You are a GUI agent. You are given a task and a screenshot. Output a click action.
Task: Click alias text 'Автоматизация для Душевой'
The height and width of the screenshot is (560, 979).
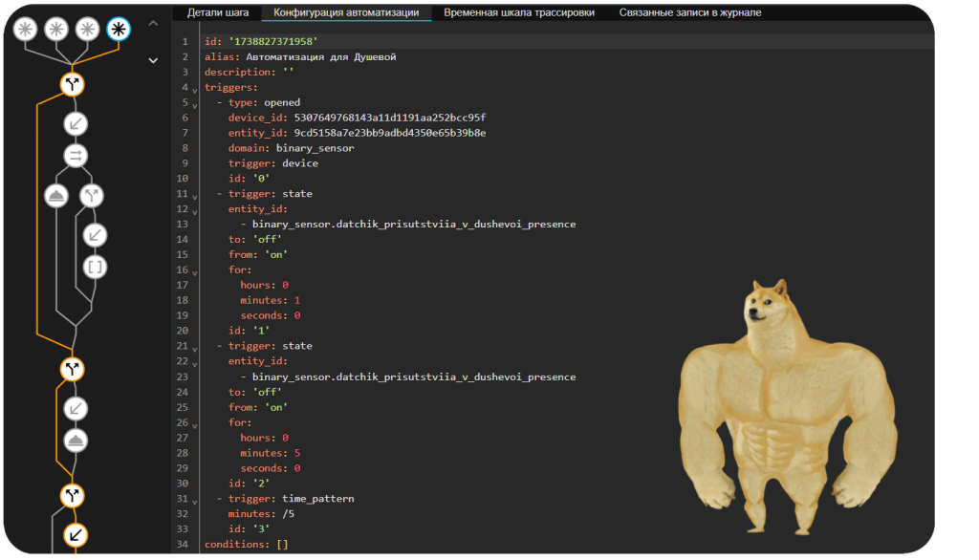coord(321,56)
